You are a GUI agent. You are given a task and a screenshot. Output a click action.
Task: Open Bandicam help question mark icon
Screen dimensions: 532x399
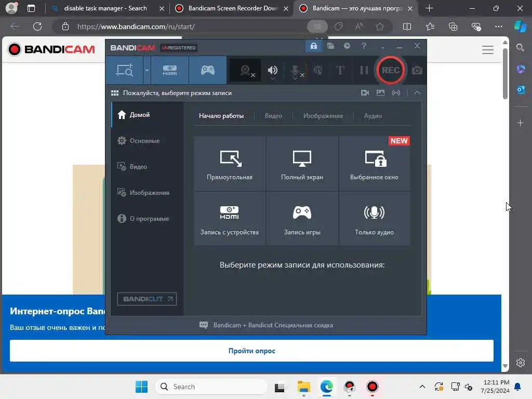pos(363,46)
